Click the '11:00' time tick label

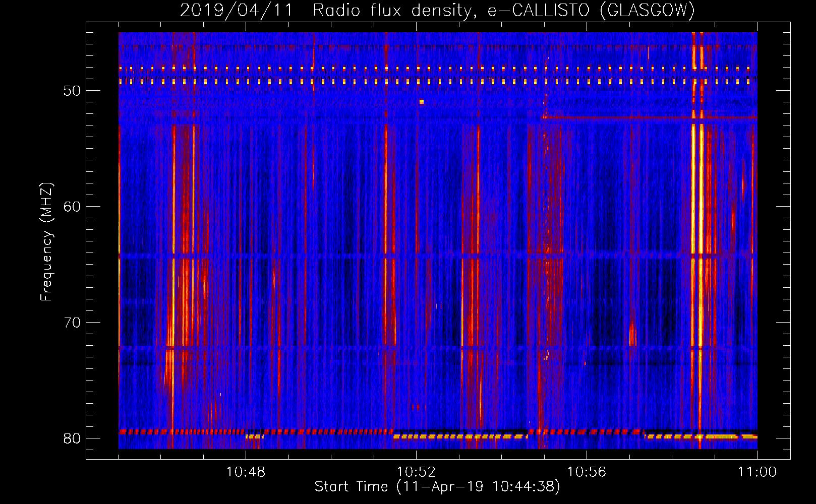point(757,472)
